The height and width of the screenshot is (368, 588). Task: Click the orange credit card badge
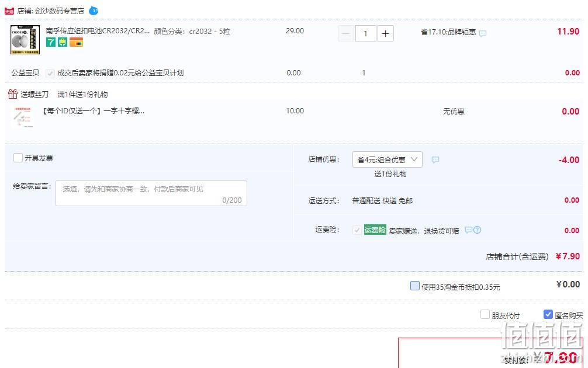76,42
